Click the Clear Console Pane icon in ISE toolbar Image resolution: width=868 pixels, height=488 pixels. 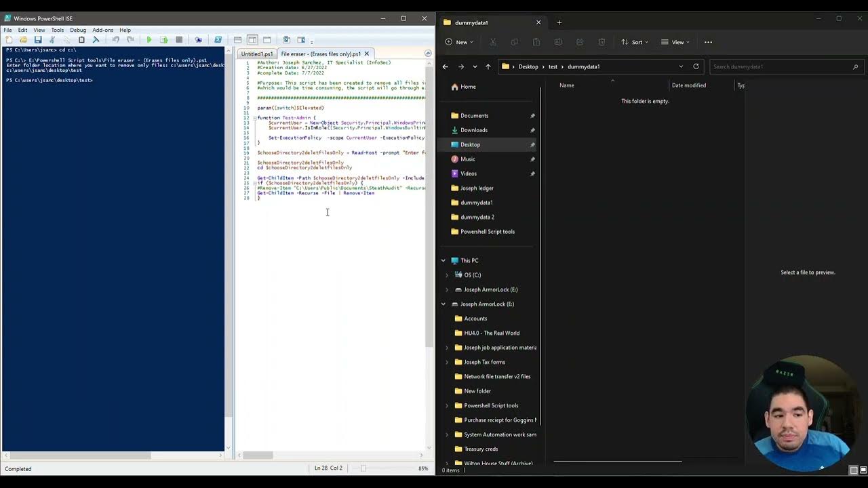coord(96,40)
